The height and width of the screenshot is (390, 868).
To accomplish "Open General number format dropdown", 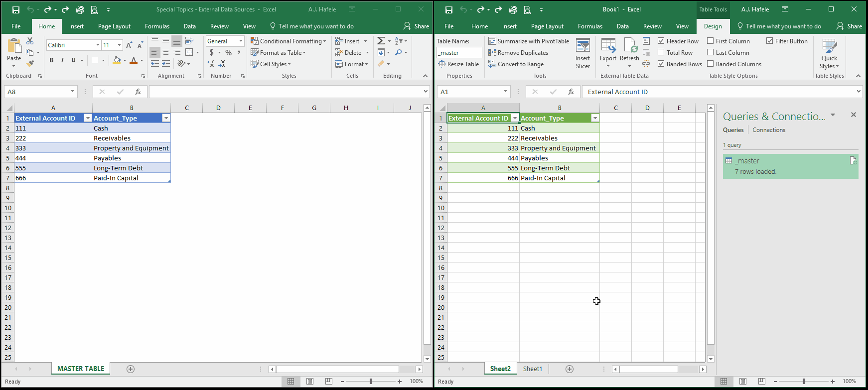I will click(x=241, y=41).
